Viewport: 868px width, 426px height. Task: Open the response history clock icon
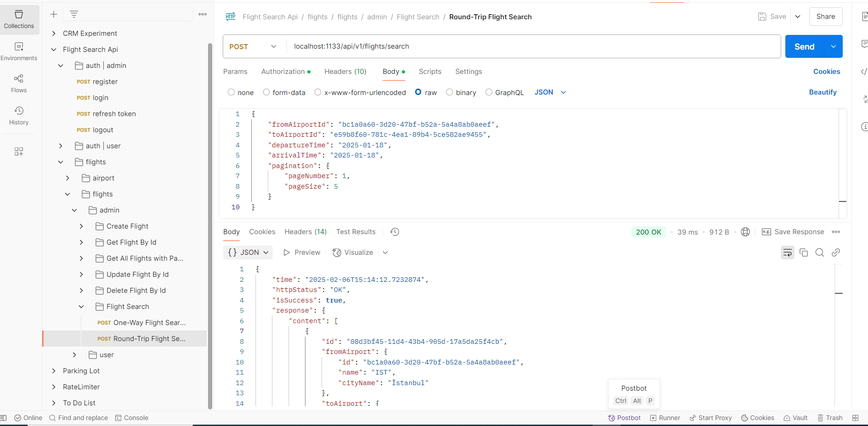pyautogui.click(x=395, y=232)
